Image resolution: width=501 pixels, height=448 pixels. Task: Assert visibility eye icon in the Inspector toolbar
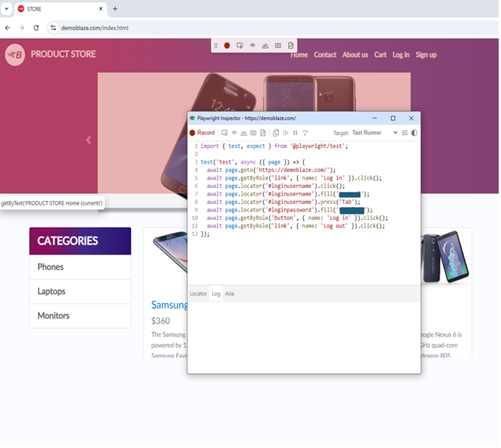pos(234,133)
